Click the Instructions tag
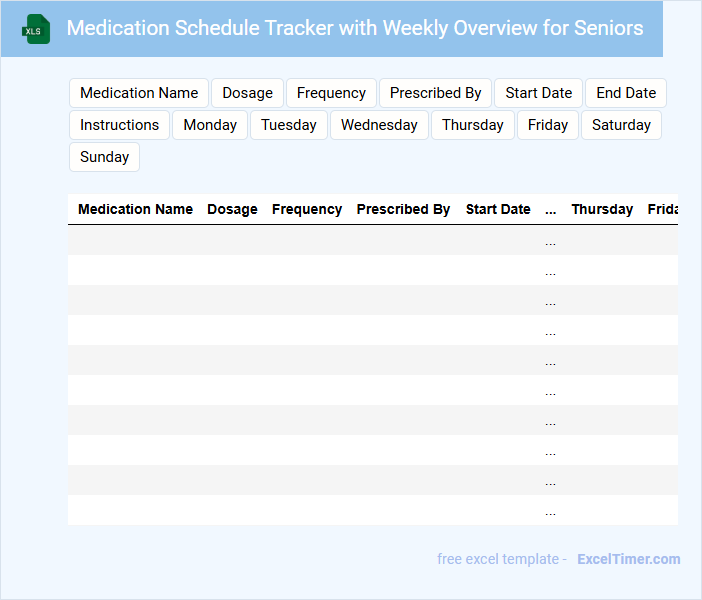 pos(119,125)
